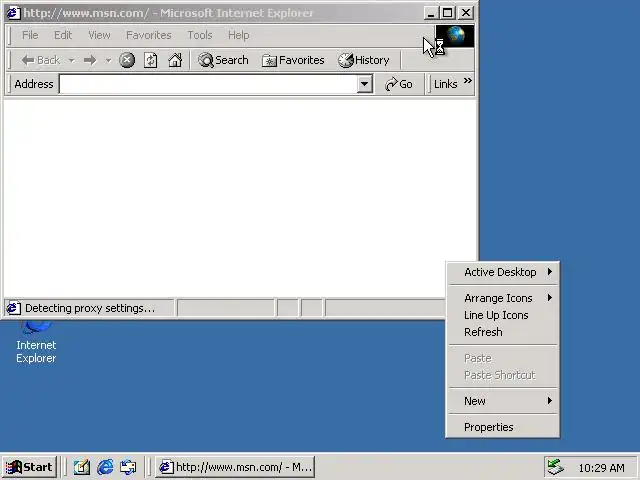Image resolution: width=640 pixels, height=480 pixels.
Task: Choose Line Up Icons from context menu
Action: coord(502,315)
